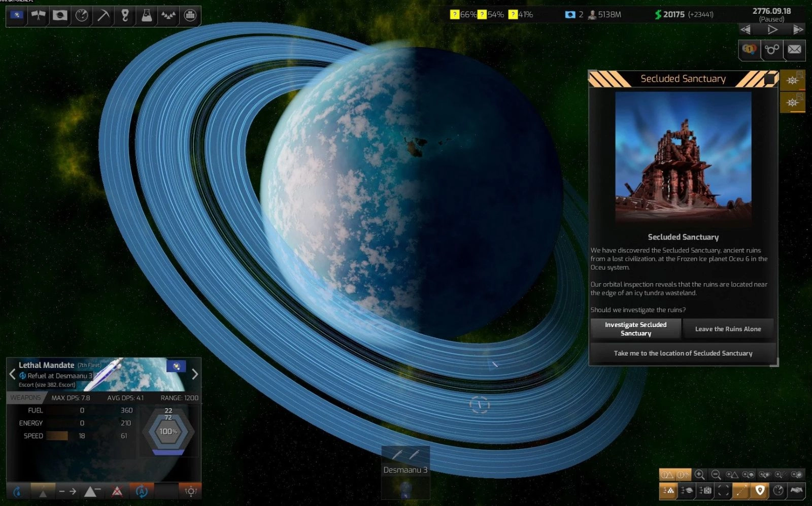The width and height of the screenshot is (812, 506).
Task: Select the automation 'A' icon in fleet panel
Action: click(x=142, y=491)
